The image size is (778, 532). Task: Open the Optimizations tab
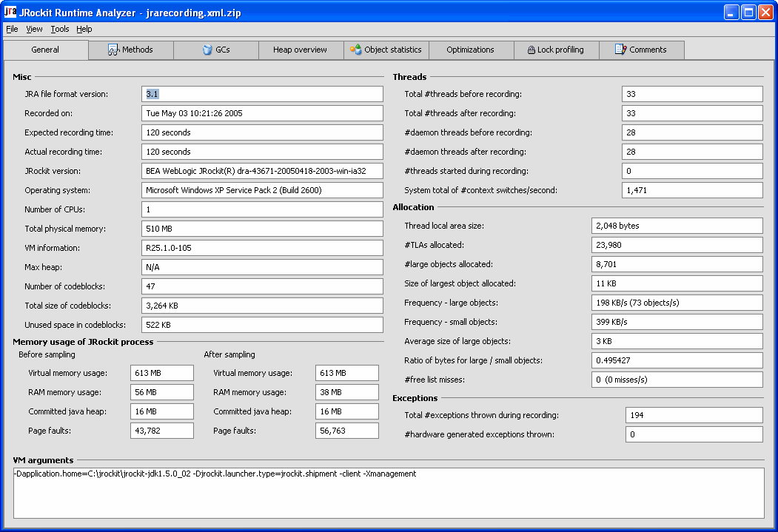(471, 50)
